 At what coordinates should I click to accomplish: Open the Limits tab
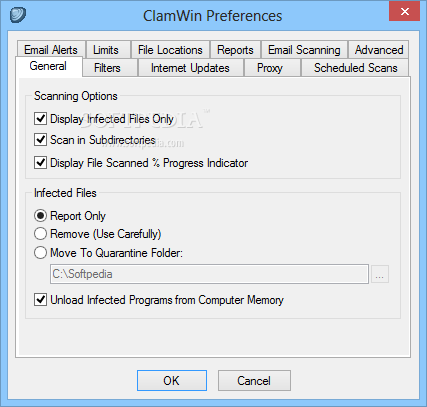point(106,50)
